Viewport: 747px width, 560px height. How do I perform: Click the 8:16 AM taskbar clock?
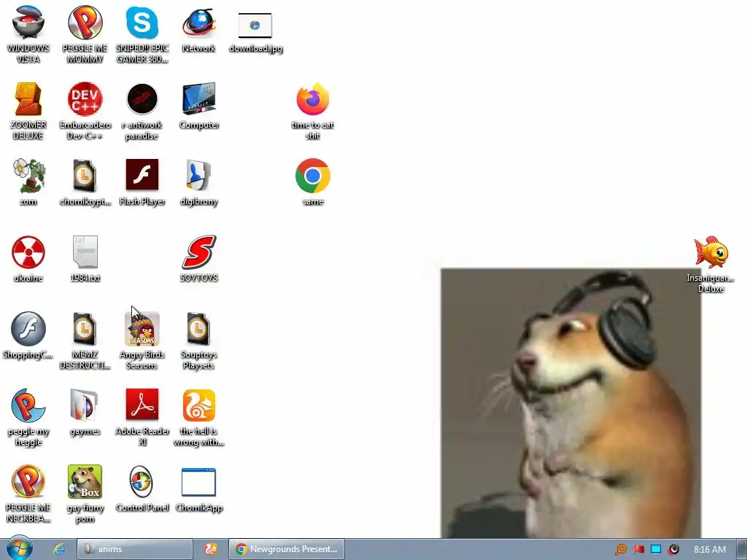point(710,549)
